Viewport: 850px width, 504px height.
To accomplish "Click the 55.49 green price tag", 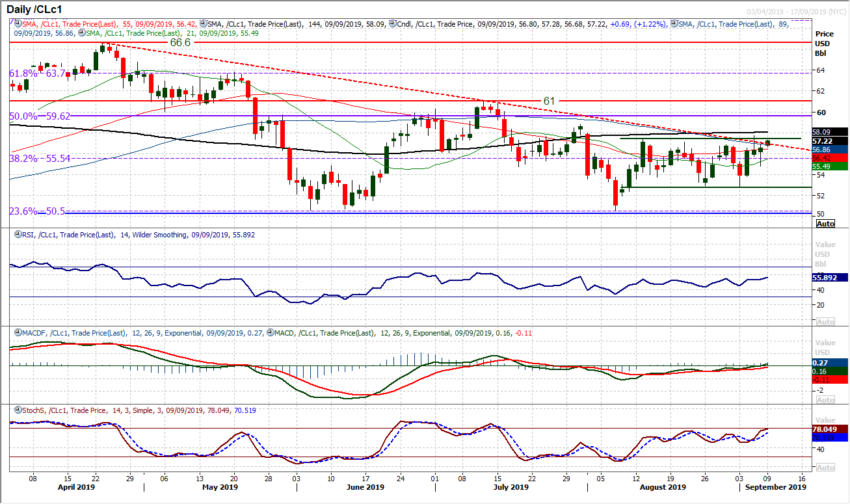I will [x=830, y=166].
